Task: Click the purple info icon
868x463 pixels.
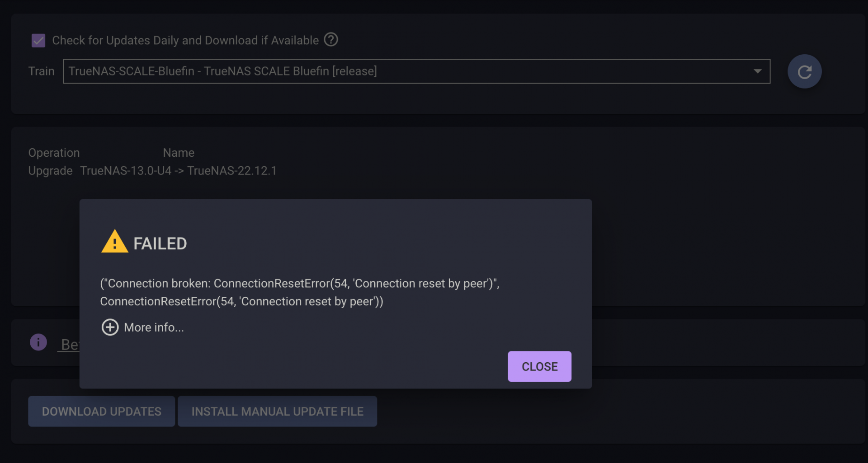Action: [x=38, y=342]
